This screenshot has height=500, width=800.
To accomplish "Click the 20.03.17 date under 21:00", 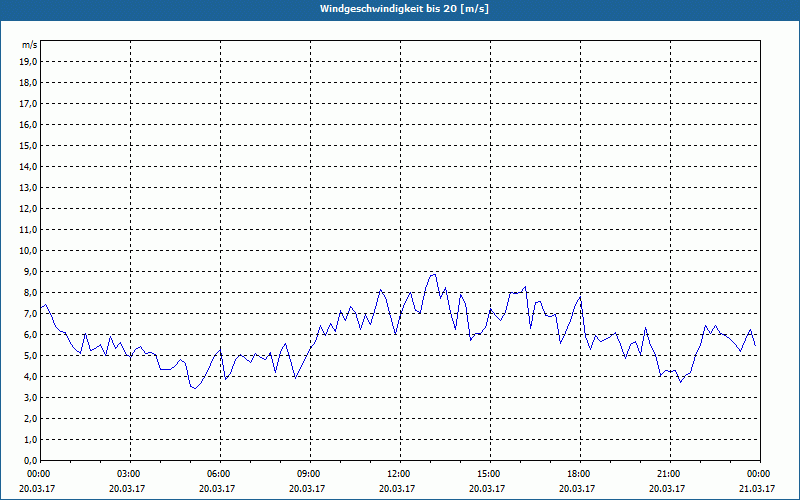I will tap(667, 488).
